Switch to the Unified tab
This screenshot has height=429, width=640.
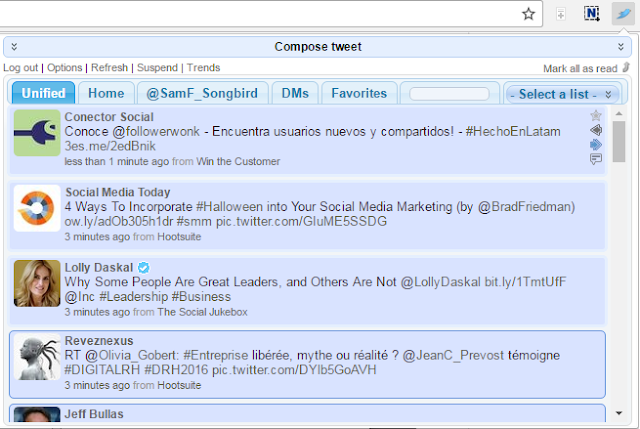[x=43, y=93]
